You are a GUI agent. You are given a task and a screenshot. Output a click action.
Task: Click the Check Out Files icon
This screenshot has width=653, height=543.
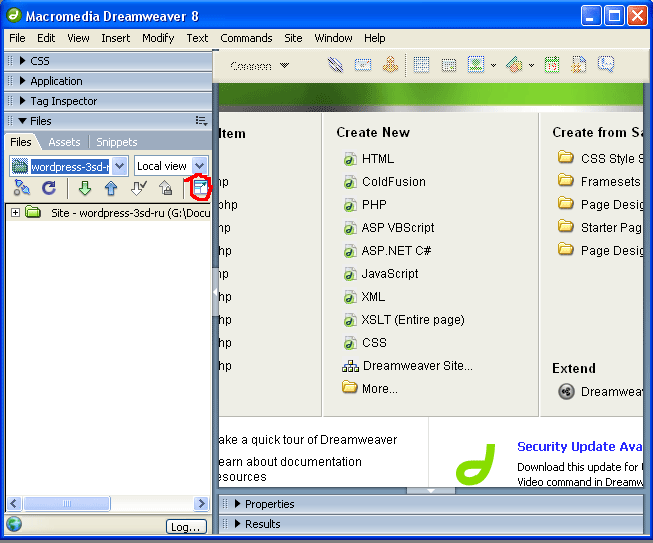pos(138,188)
